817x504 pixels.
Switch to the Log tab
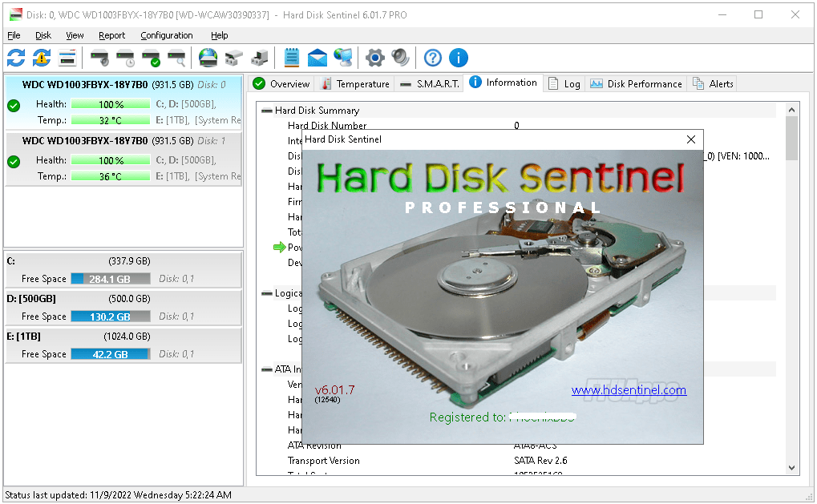pyautogui.click(x=564, y=84)
